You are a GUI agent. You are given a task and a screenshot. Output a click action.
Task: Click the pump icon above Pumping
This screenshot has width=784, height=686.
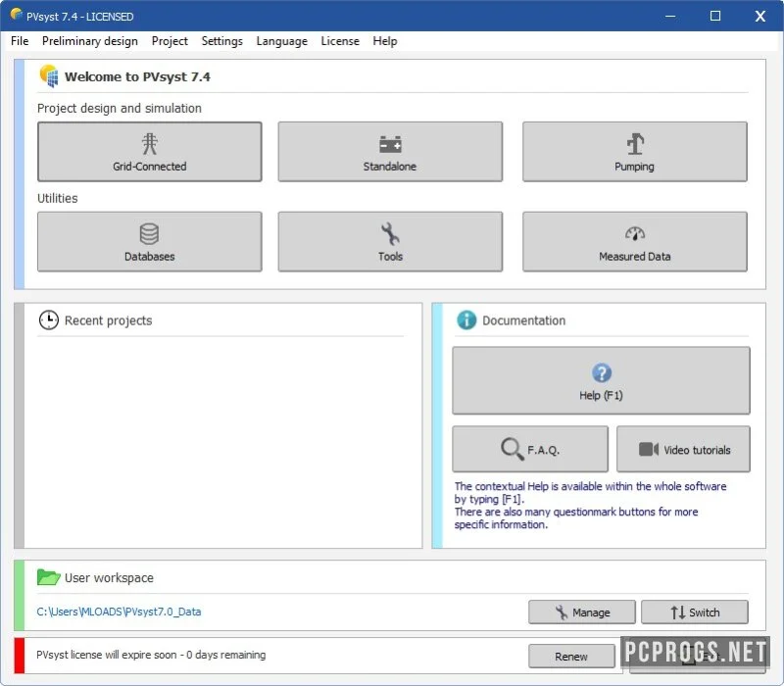635,144
